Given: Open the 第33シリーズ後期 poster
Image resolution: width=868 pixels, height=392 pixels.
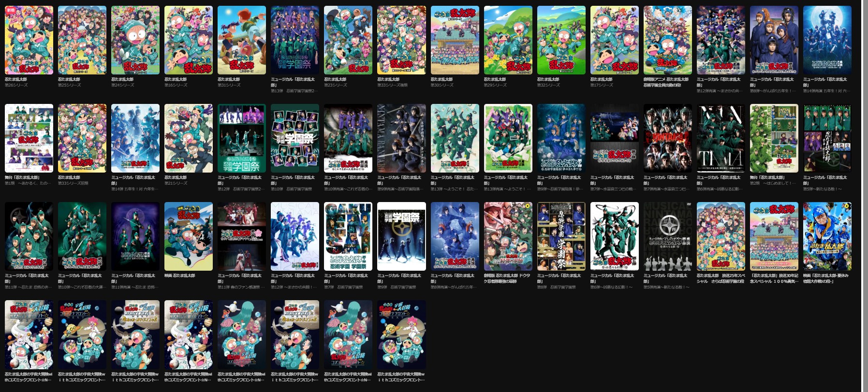Looking at the screenshot, I should pos(401,40).
